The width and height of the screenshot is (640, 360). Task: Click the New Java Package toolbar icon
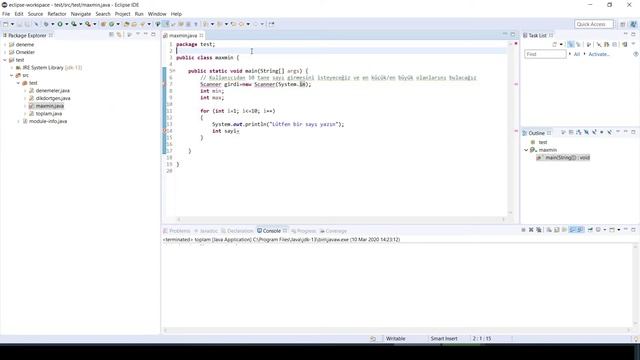pyautogui.click(x=103, y=24)
